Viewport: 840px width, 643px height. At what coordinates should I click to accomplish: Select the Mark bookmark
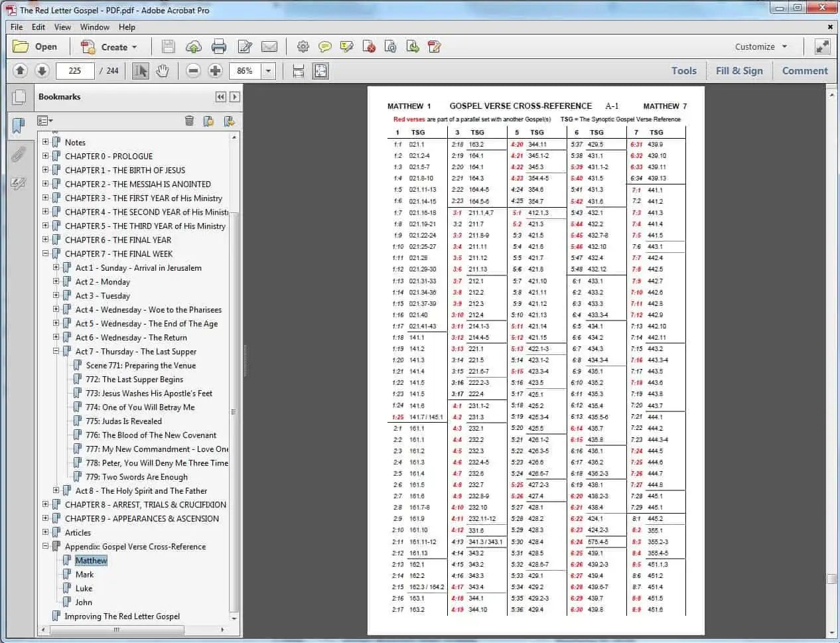(84, 574)
